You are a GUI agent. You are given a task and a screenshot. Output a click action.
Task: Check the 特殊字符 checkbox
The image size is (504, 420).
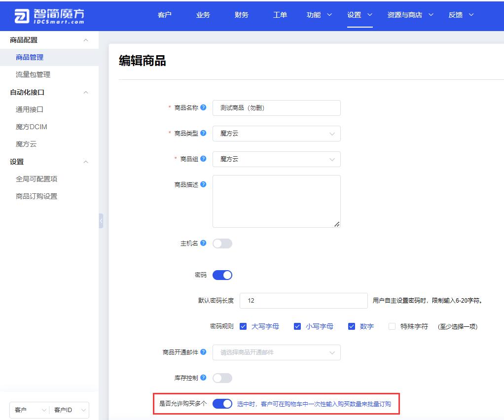(392, 326)
